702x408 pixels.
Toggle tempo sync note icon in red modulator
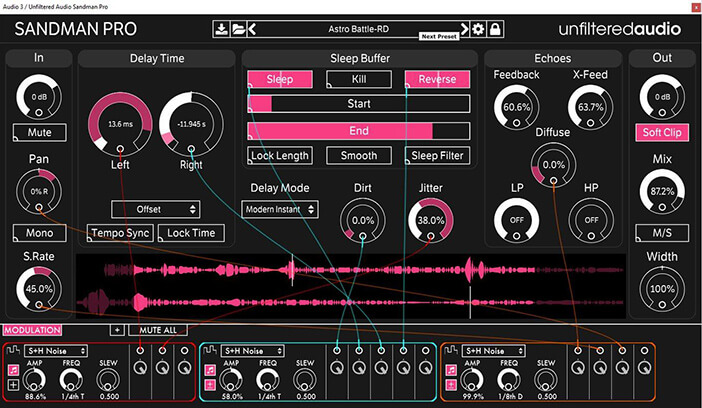pyautogui.click(x=14, y=369)
